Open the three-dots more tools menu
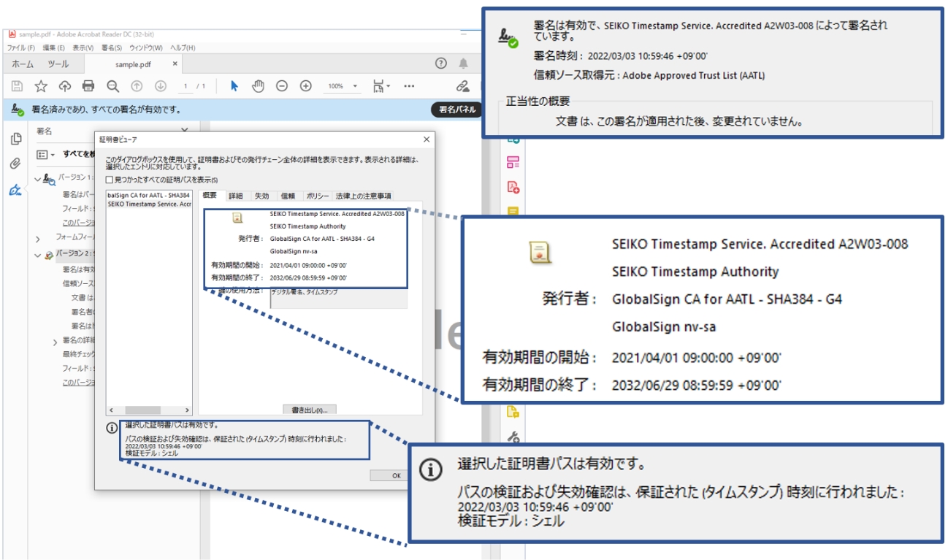The width and height of the screenshot is (948, 560). 409,86
